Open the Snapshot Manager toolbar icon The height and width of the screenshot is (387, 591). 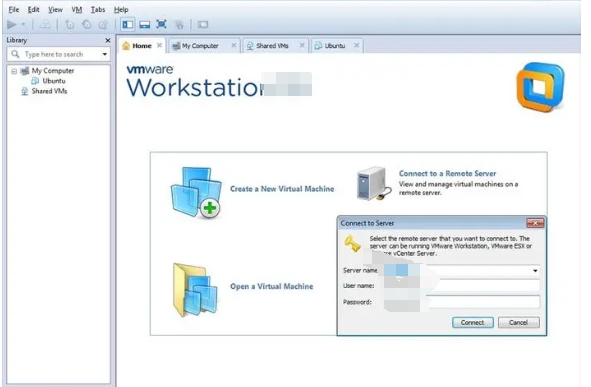click(103, 25)
